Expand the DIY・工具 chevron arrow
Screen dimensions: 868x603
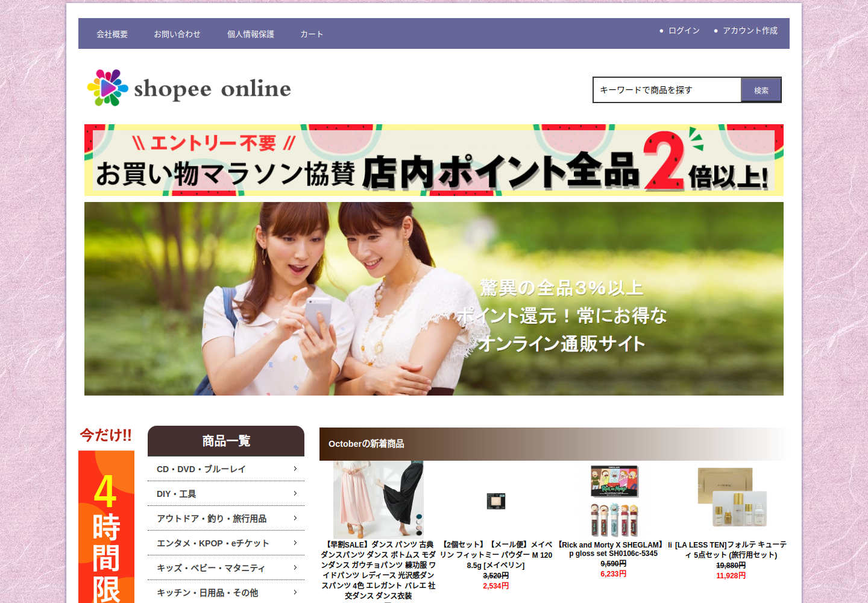coord(295,493)
